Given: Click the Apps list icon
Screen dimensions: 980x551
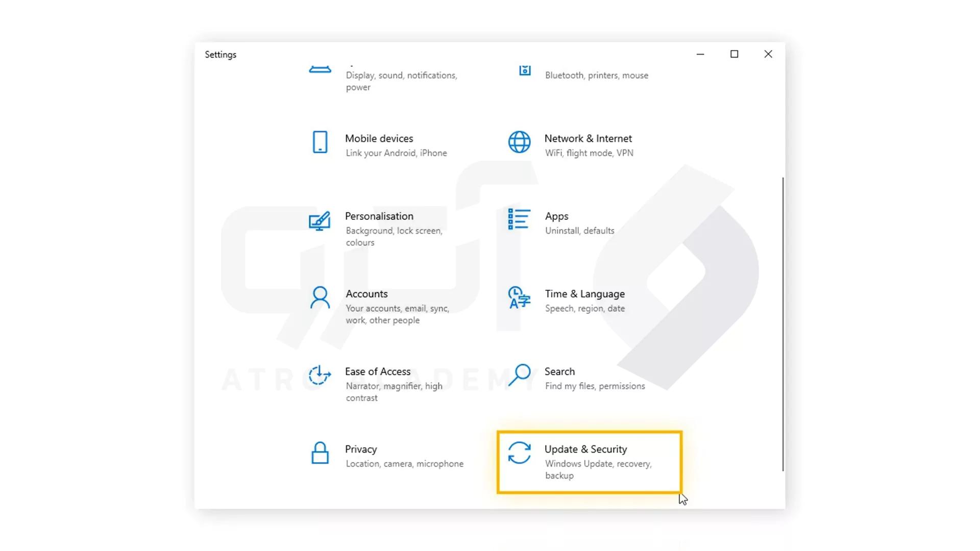Looking at the screenshot, I should tap(519, 219).
